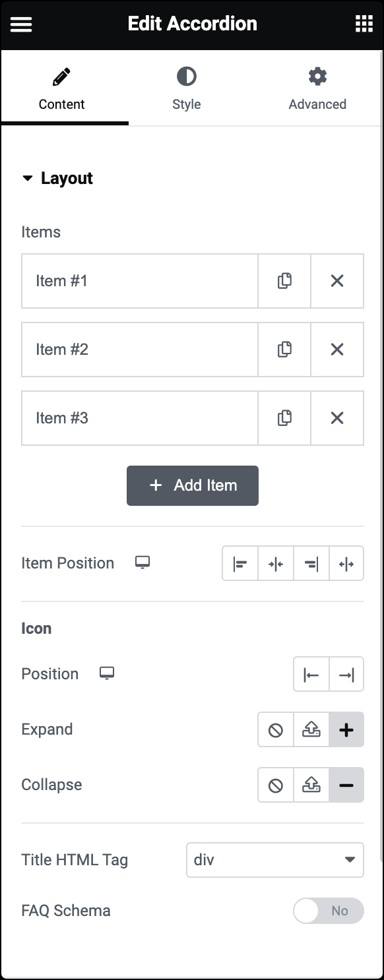Viewport: 384px width, 980px height.
Task: Set Item Position to stretch
Action: point(346,564)
